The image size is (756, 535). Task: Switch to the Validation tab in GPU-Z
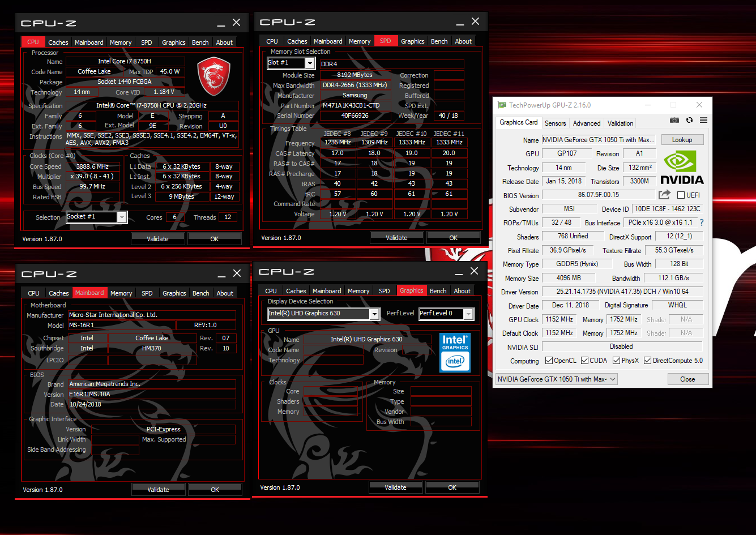click(620, 123)
